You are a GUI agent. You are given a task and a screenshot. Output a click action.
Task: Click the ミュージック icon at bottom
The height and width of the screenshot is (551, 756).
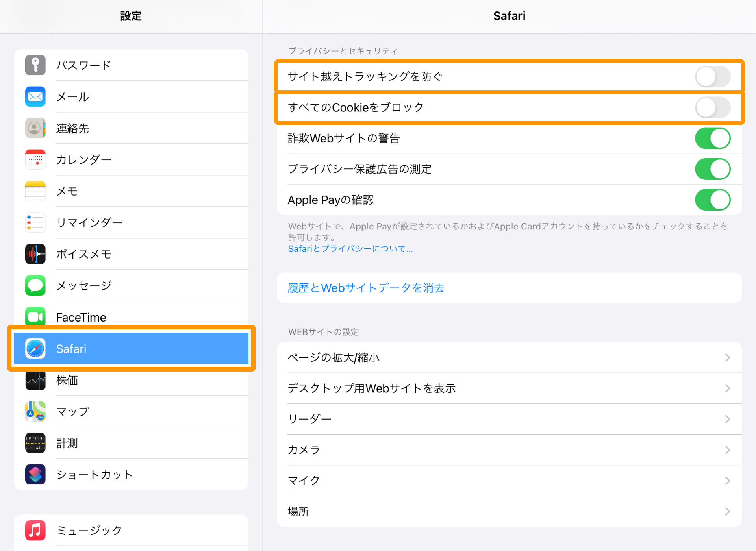click(35, 530)
